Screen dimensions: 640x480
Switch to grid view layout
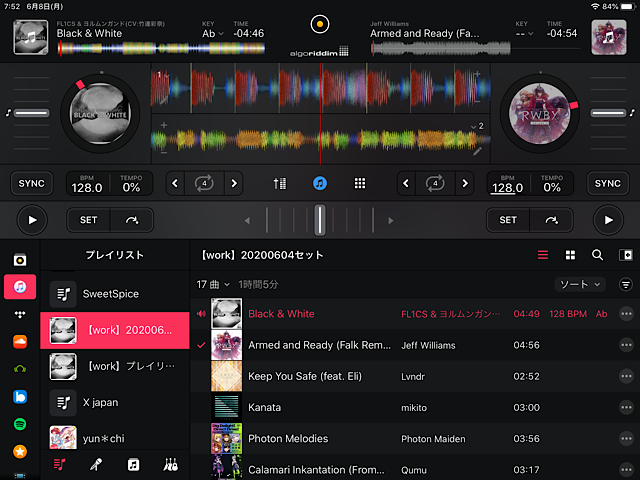pos(570,255)
